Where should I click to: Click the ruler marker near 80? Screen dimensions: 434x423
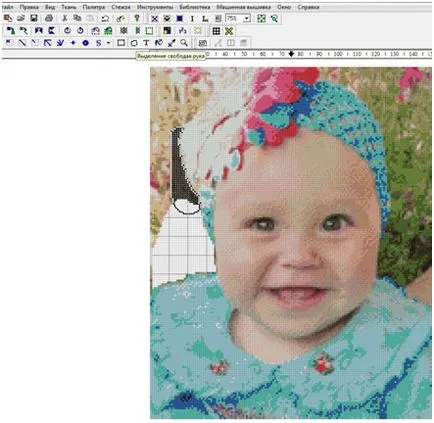[x=291, y=54]
